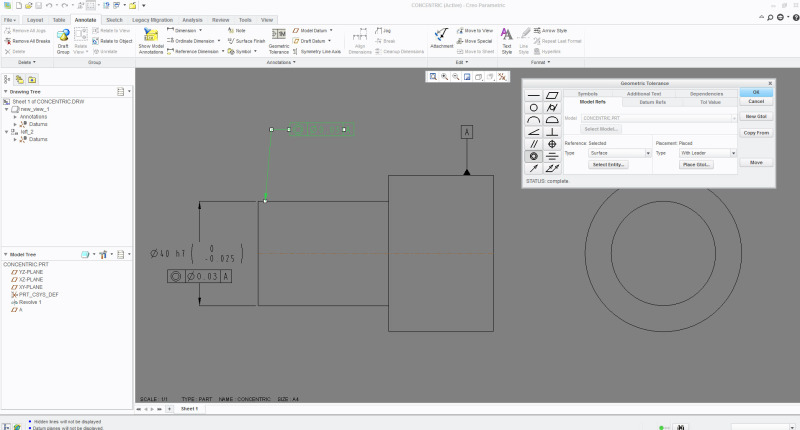Select the Parallelism tolerance symbol
The width and height of the screenshot is (800, 430).
[x=534, y=144]
